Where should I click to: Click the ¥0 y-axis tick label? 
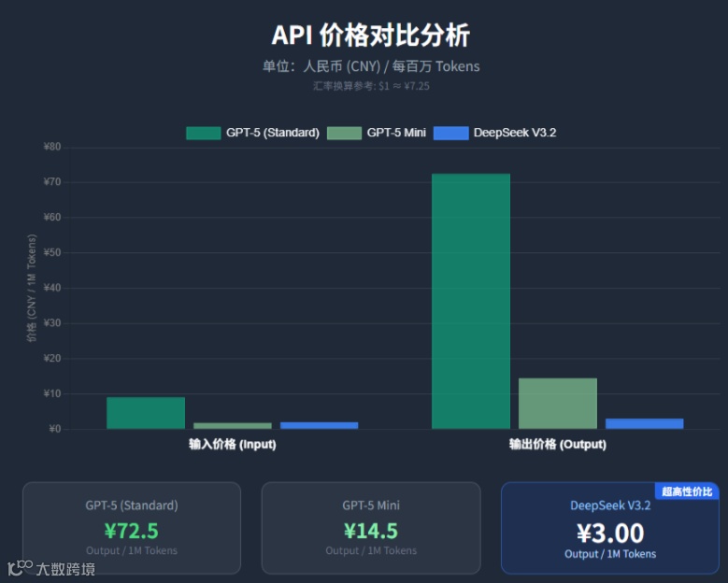point(55,429)
